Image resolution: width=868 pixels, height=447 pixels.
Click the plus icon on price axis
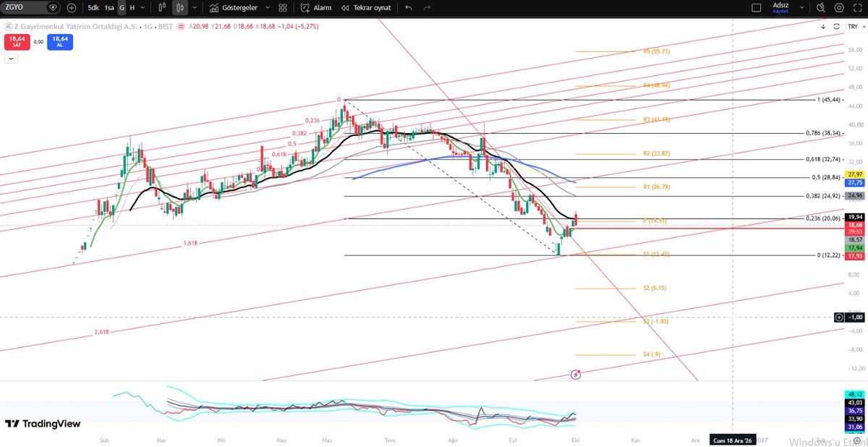pos(838,317)
